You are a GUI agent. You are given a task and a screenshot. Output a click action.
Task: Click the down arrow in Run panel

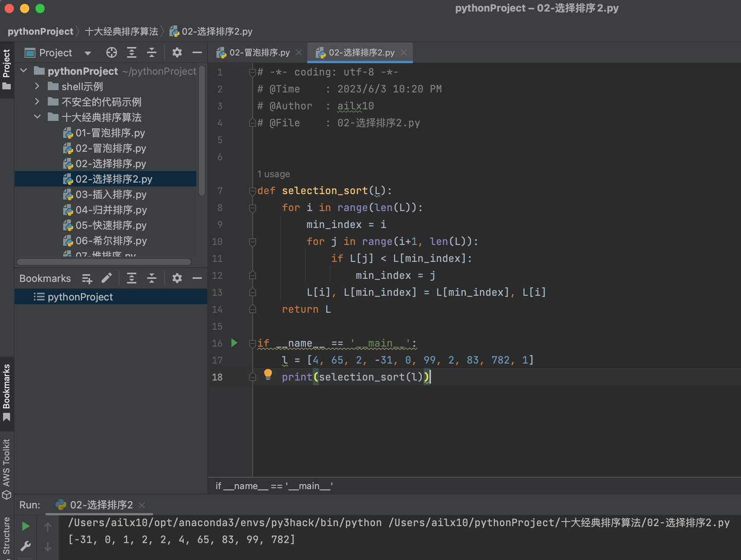[47, 547]
